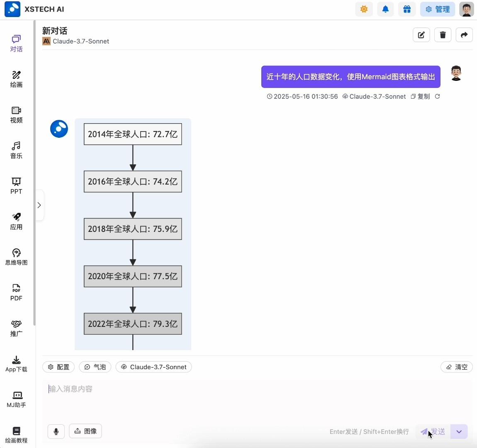
Task: Open the Claude-3.7-Sonnet model selector
Action: click(x=153, y=367)
